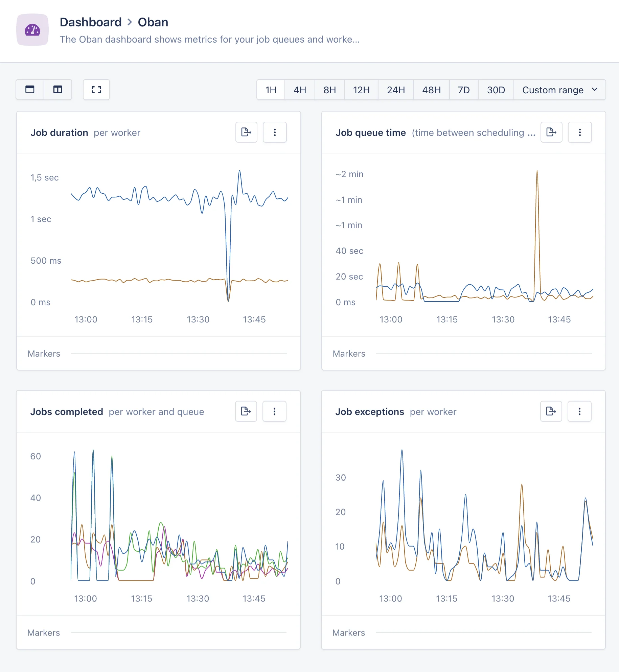
Task: Click the '~2 min' axis label
Action: pos(349,174)
